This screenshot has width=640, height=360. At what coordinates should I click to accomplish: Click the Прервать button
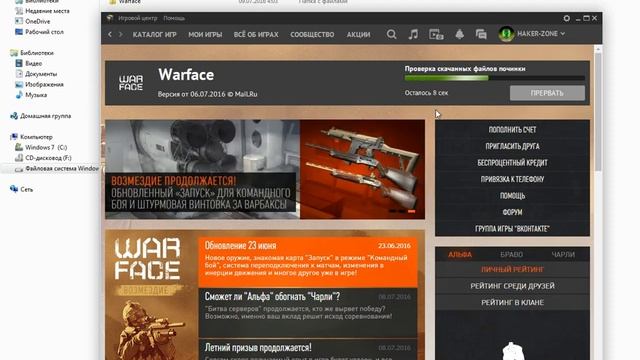click(x=547, y=93)
